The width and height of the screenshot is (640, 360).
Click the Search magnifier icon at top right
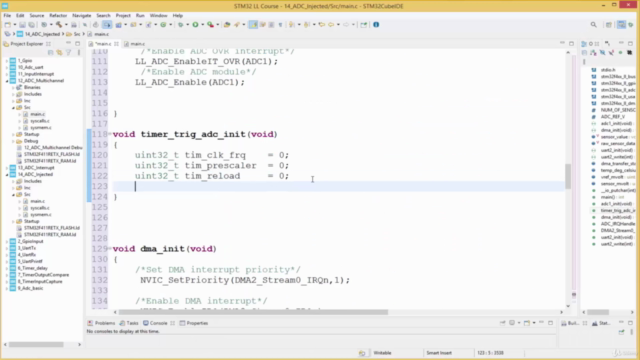(593, 25)
